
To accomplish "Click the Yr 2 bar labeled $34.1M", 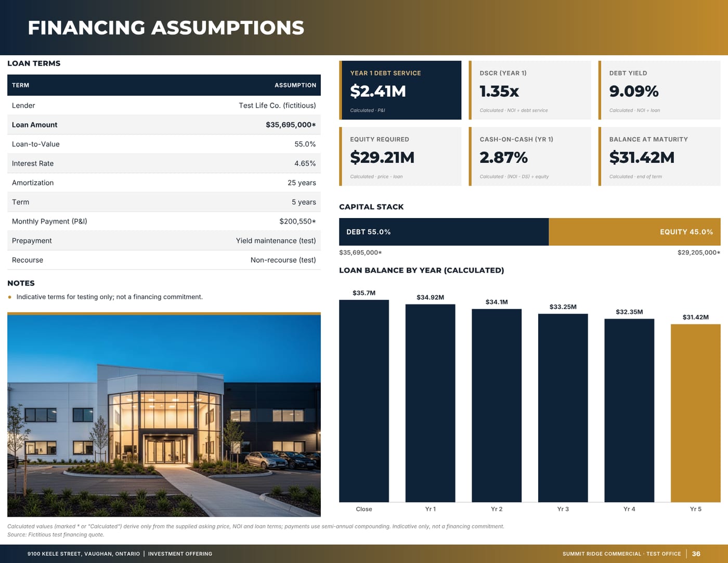I will 497,405.
